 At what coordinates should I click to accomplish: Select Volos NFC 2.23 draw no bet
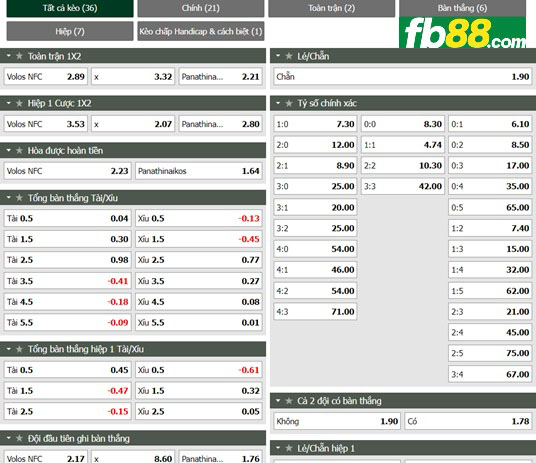[67, 171]
